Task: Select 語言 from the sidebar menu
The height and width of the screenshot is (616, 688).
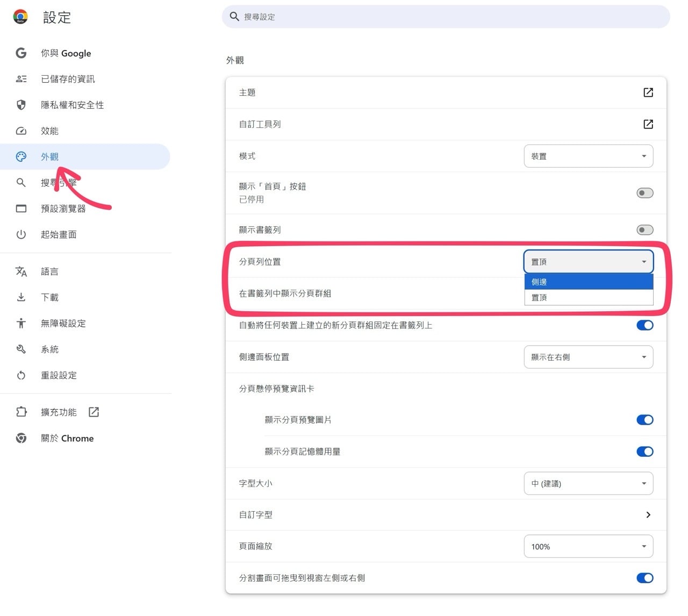Action: (50, 271)
